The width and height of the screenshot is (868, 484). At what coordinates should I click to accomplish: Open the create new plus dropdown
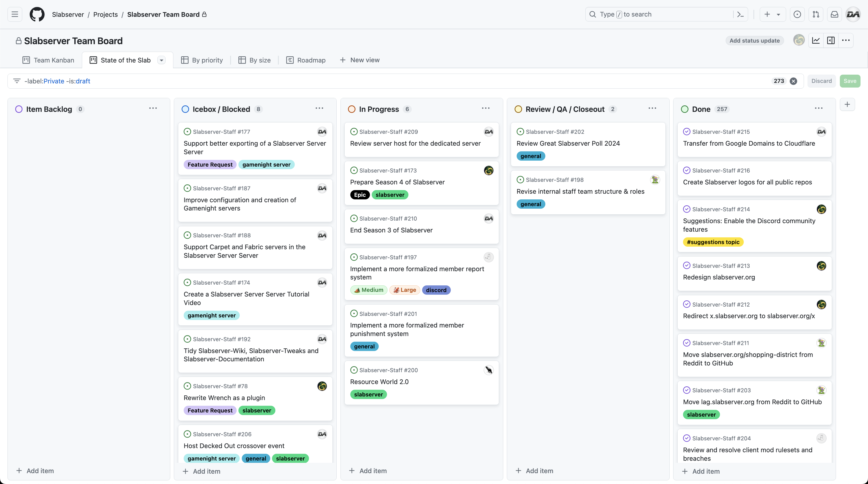click(x=772, y=14)
